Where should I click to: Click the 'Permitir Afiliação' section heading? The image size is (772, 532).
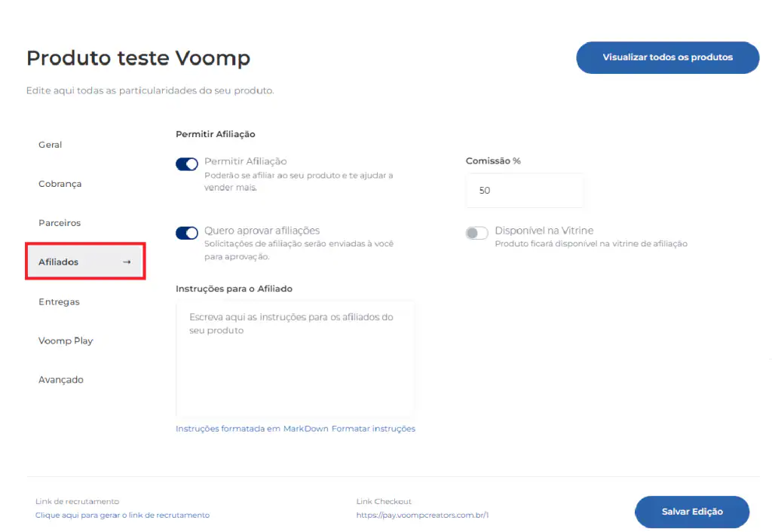[215, 134]
